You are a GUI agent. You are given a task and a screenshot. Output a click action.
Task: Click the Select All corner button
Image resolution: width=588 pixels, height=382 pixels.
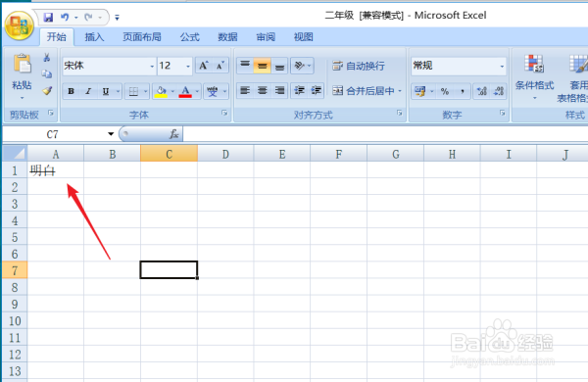(x=15, y=154)
